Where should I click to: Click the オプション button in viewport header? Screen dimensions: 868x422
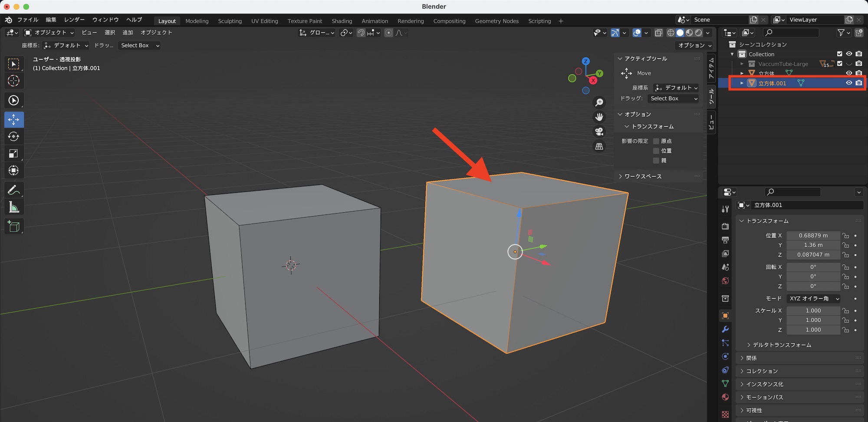[x=694, y=46]
